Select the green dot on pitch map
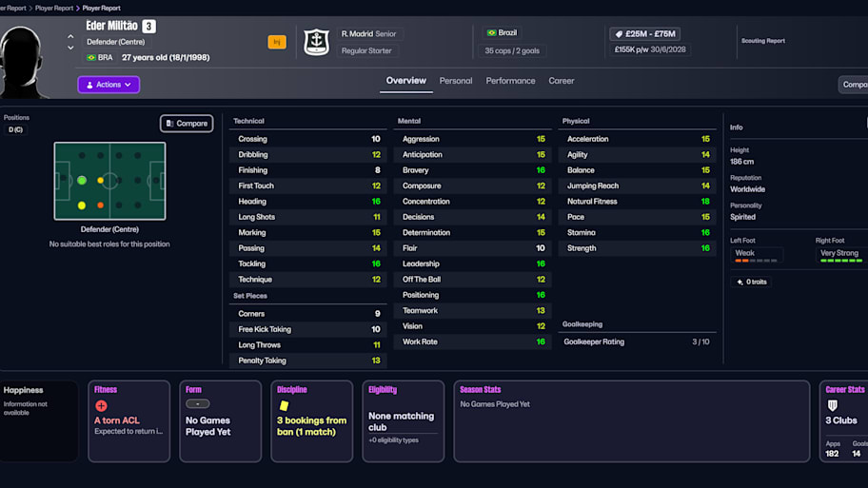Viewport: 868px width, 488px height. coord(82,181)
